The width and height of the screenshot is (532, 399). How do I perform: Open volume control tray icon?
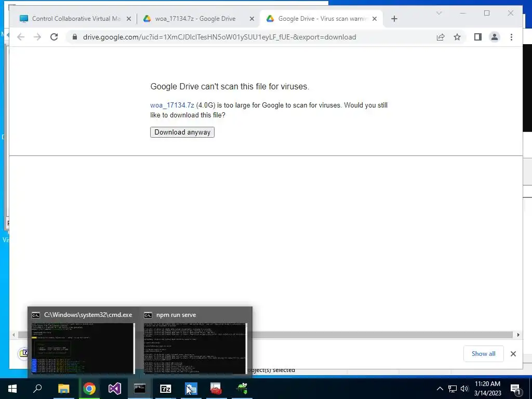click(x=464, y=389)
